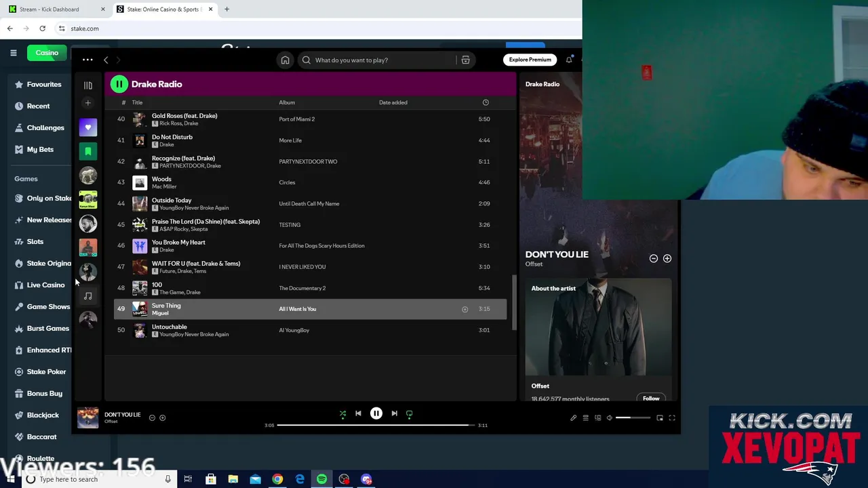Toggle the lyrics microphone icon
The width and height of the screenshot is (868, 488).
coord(573,418)
